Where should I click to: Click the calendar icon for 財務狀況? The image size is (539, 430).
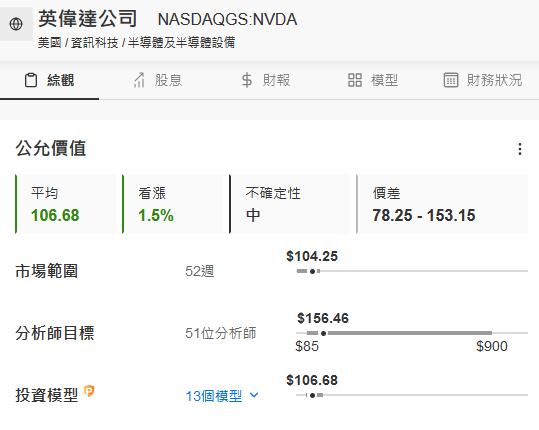point(451,80)
